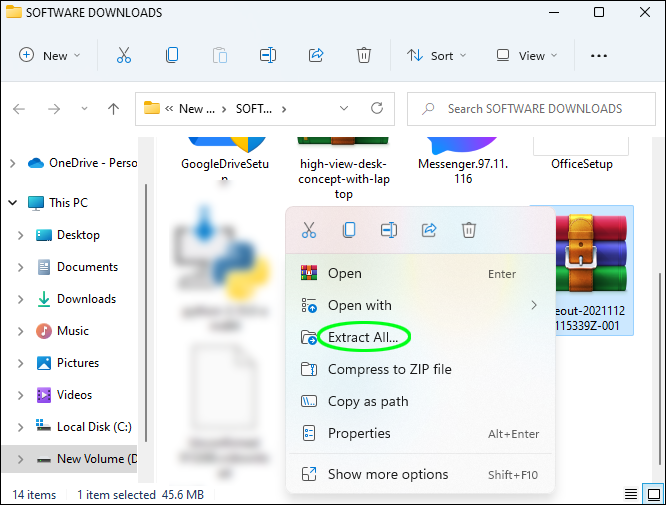Image resolution: width=666 pixels, height=505 pixels.
Task: Go back with the left arrow
Action: click(x=19, y=109)
